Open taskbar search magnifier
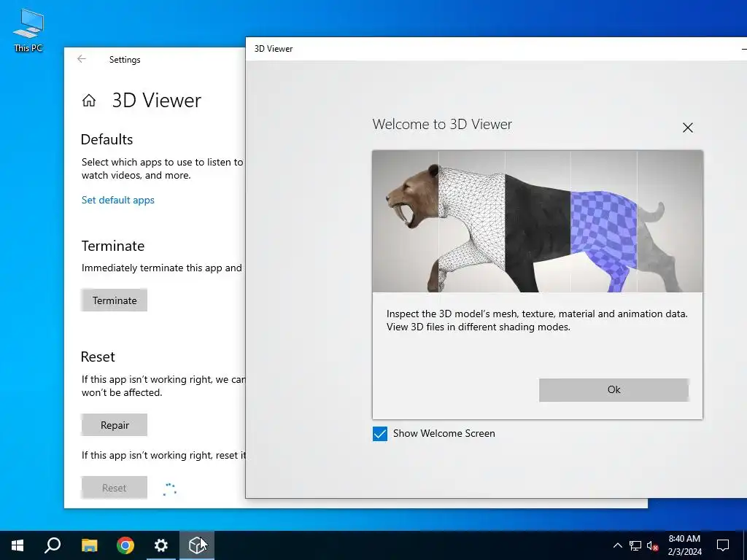747x560 pixels. [53, 545]
